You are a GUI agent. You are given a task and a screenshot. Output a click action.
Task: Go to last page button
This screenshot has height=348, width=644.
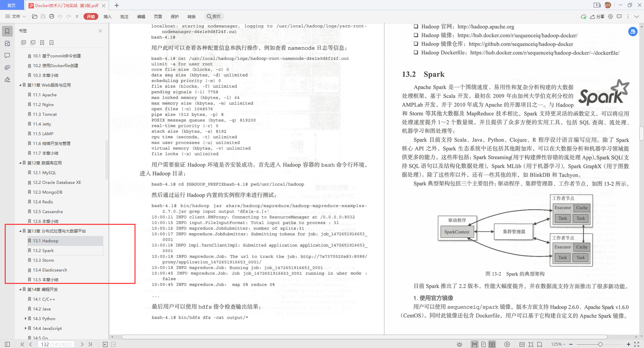click(x=90, y=344)
